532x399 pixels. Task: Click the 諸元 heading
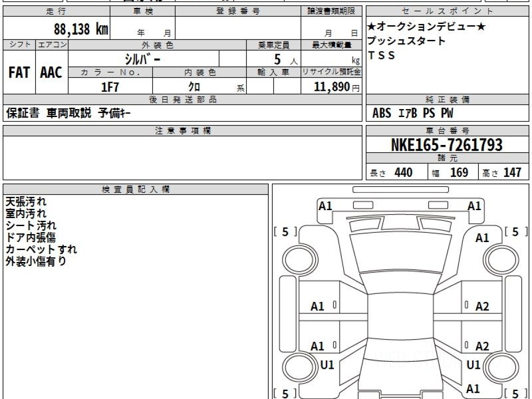point(447,158)
